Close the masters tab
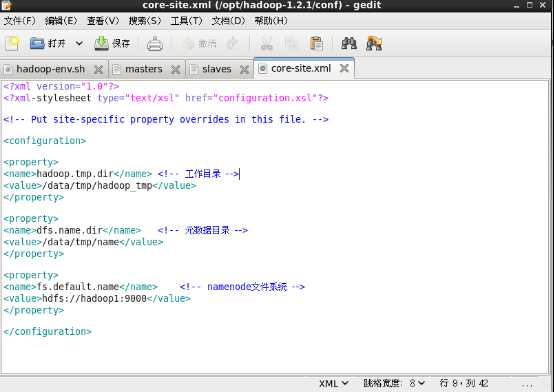Viewport: 554px width, 392px height. coord(176,70)
